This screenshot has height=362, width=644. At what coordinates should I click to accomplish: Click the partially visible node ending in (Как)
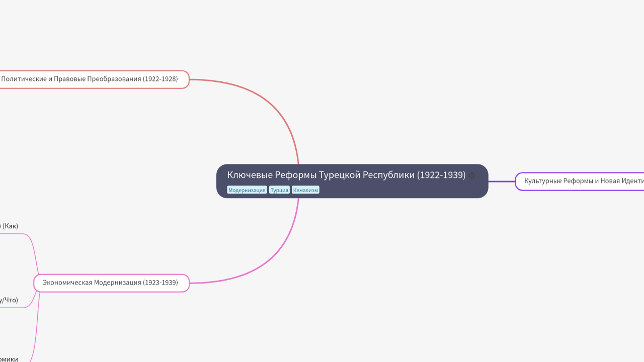pos(10,226)
